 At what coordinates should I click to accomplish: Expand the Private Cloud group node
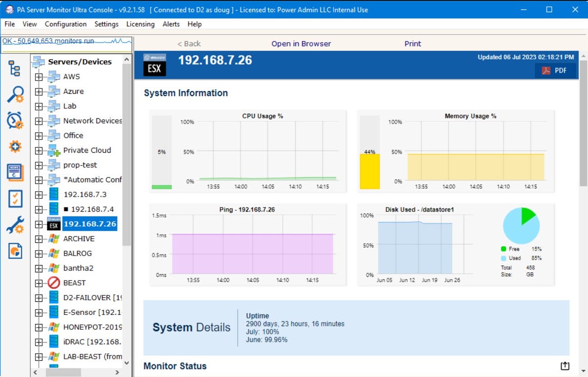(39, 150)
